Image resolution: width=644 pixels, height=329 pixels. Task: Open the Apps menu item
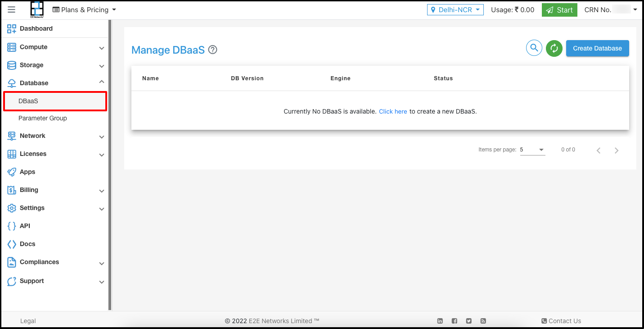coord(27,172)
